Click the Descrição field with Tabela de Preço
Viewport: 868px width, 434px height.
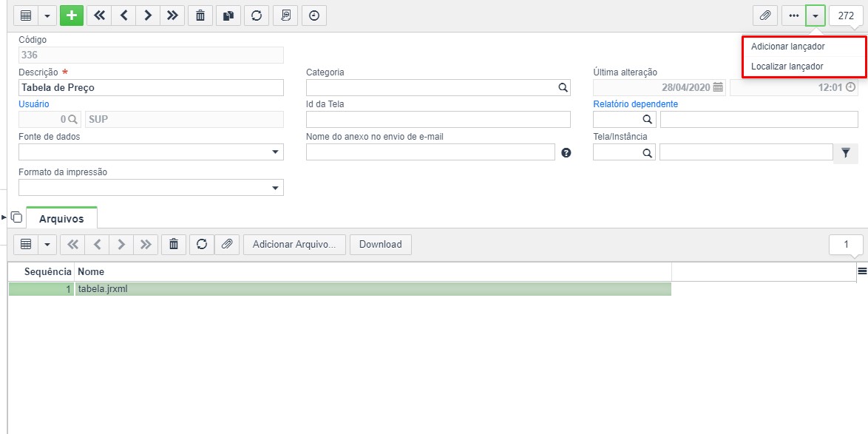point(151,88)
